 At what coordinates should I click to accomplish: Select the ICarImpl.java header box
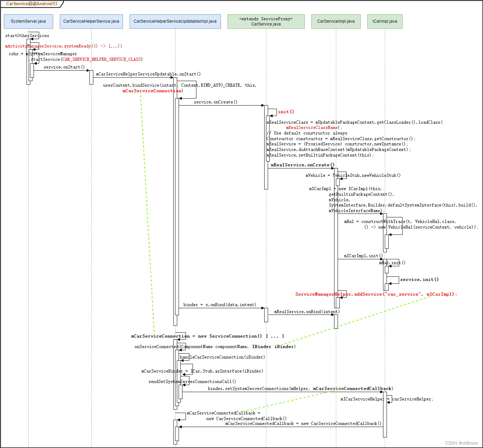pos(385,21)
